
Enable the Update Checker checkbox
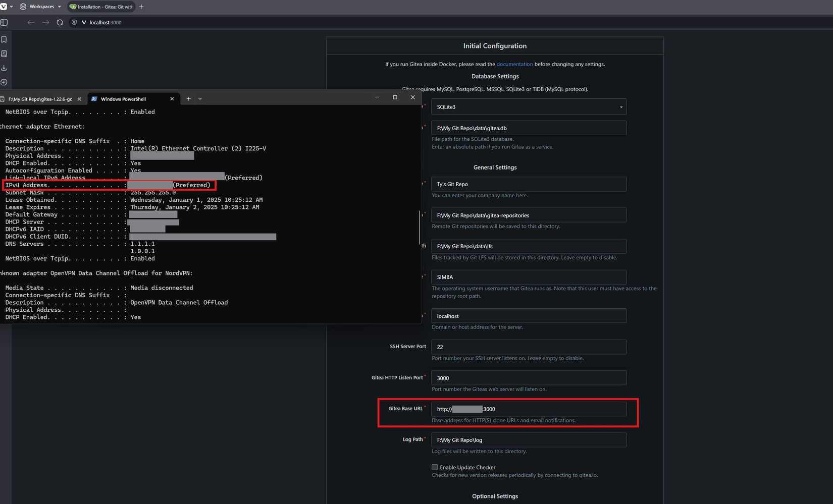434,467
